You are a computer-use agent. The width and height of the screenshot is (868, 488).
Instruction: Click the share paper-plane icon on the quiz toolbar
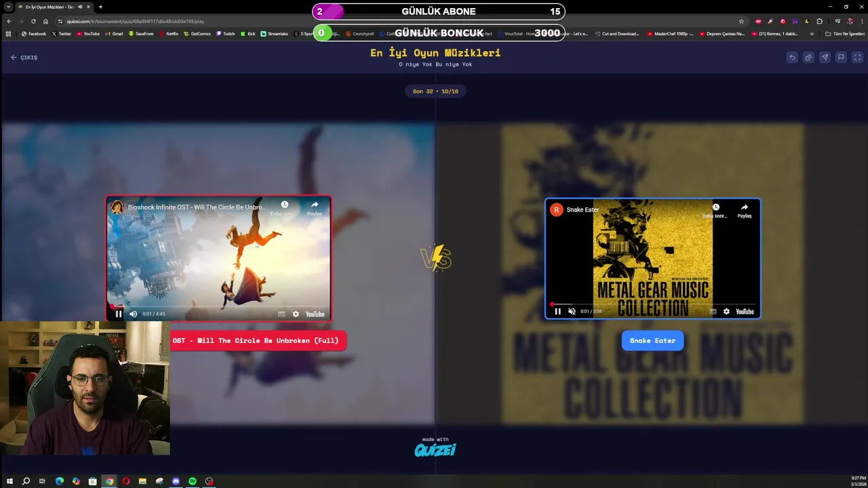point(825,58)
